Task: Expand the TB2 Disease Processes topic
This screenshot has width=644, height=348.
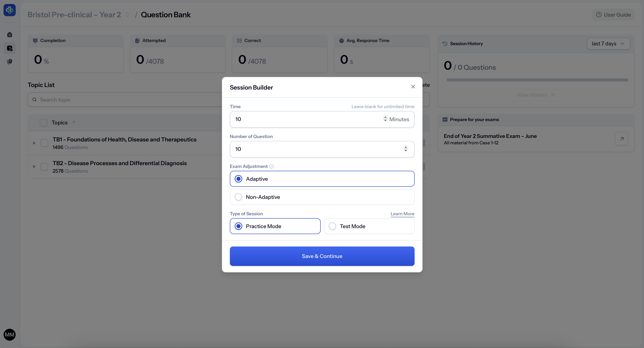Action: coord(34,166)
